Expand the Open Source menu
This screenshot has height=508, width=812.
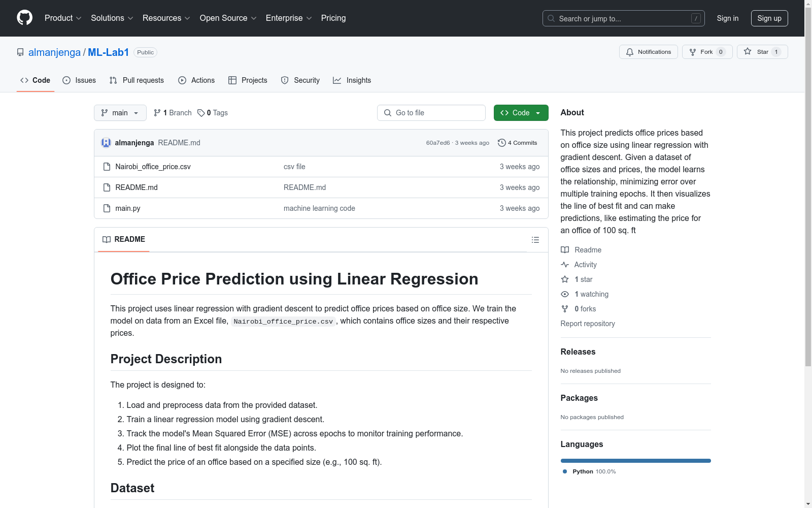(228, 18)
